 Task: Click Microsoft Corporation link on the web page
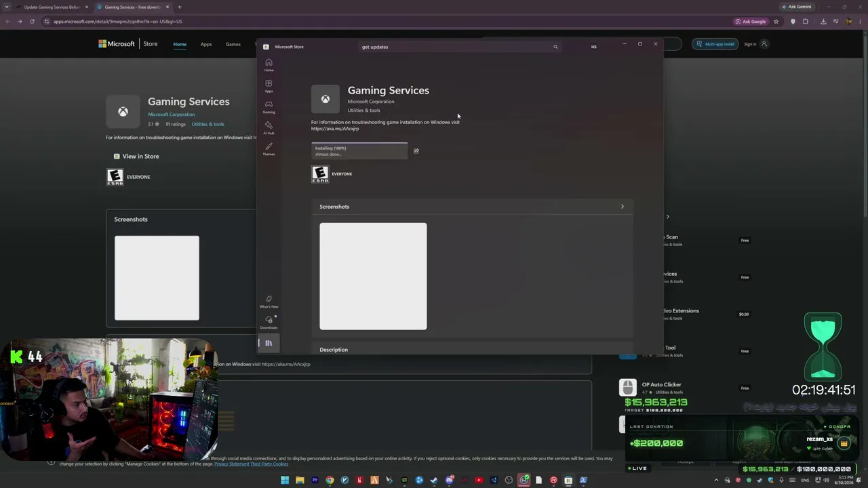pos(171,115)
